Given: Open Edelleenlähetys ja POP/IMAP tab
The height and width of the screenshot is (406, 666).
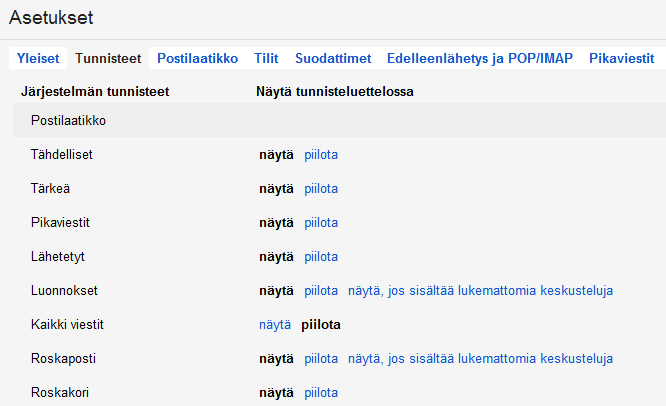Looking at the screenshot, I should point(479,59).
